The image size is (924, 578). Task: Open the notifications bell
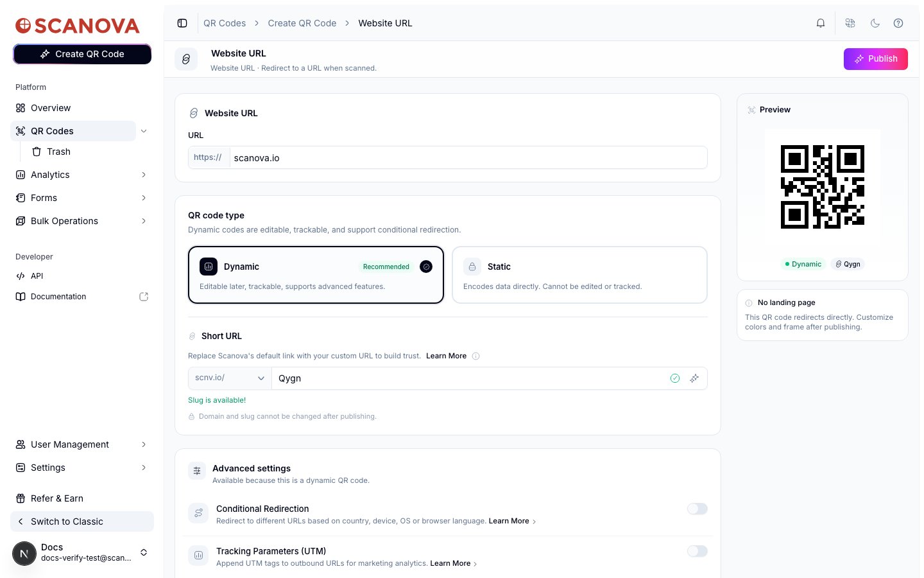821,23
